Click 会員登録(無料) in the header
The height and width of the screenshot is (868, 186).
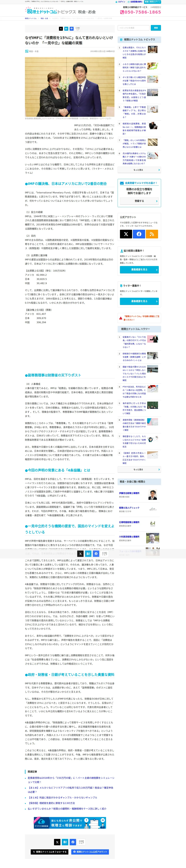click(x=135, y=2)
